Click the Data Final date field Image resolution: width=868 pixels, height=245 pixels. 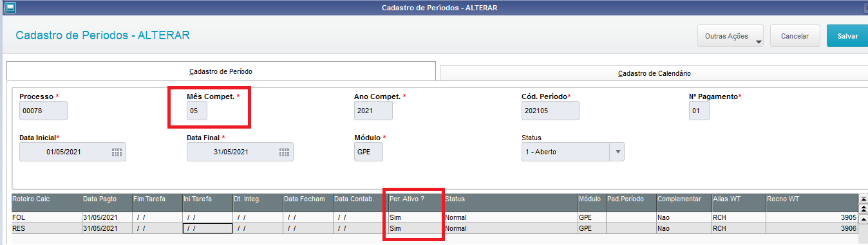click(240, 152)
